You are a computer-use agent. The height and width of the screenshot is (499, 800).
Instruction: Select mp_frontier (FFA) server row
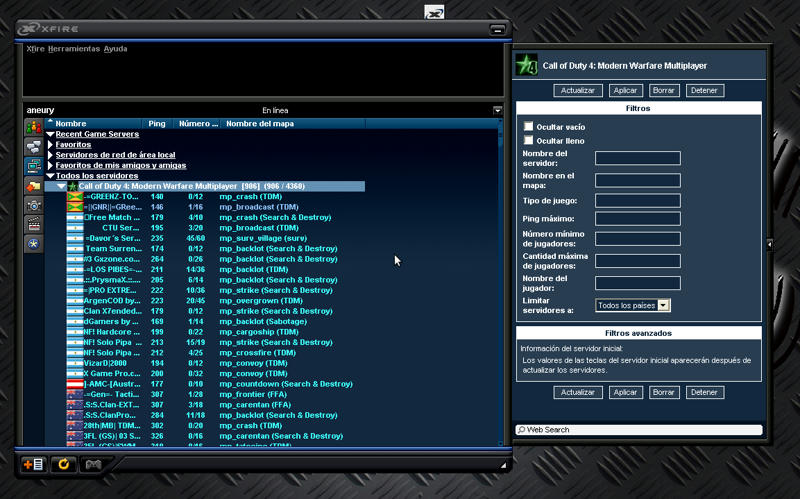tap(216, 394)
